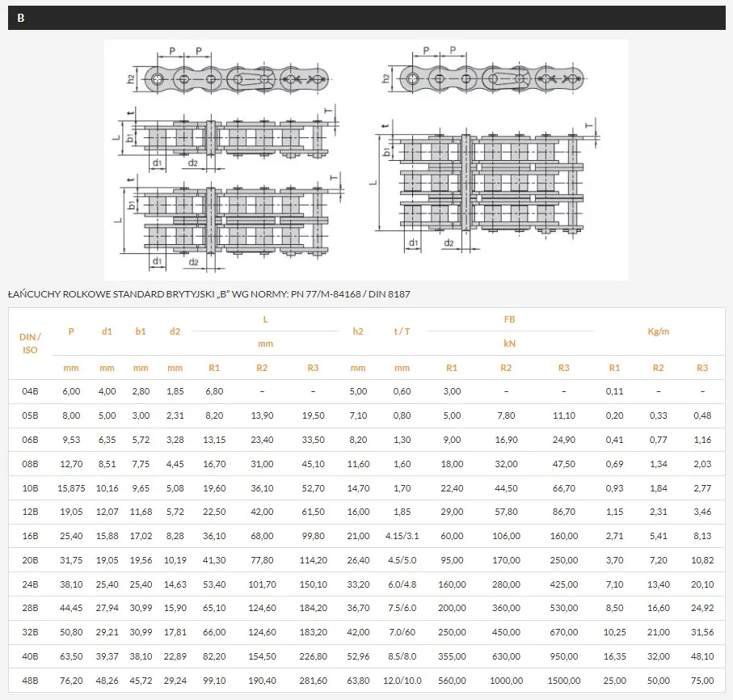The width and height of the screenshot is (733, 700).
Task: Click the 75,00 R3 weight for 48B
Action: tap(702, 681)
